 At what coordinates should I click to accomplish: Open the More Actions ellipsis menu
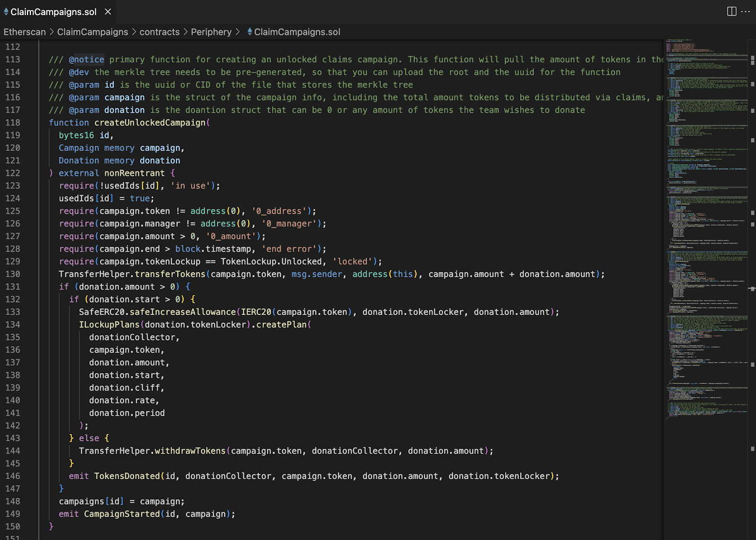[746, 11]
